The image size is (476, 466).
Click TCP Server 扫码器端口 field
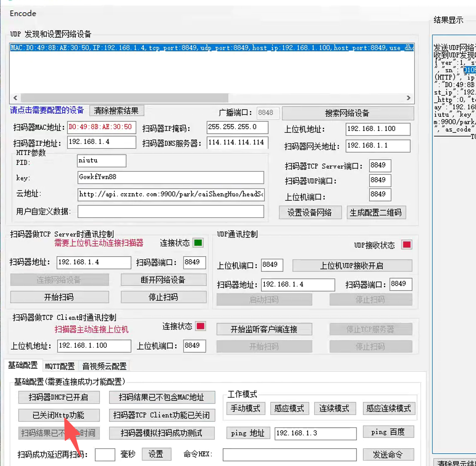pyautogui.click(x=194, y=262)
